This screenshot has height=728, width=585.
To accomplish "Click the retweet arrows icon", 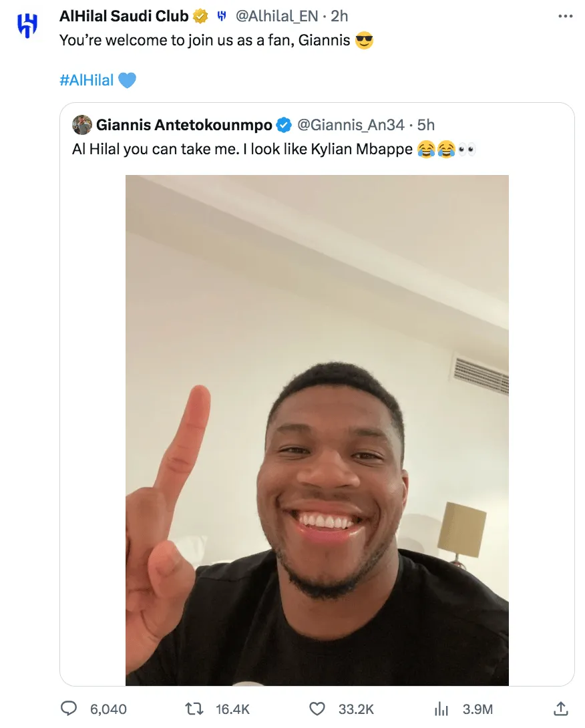I will (x=194, y=709).
